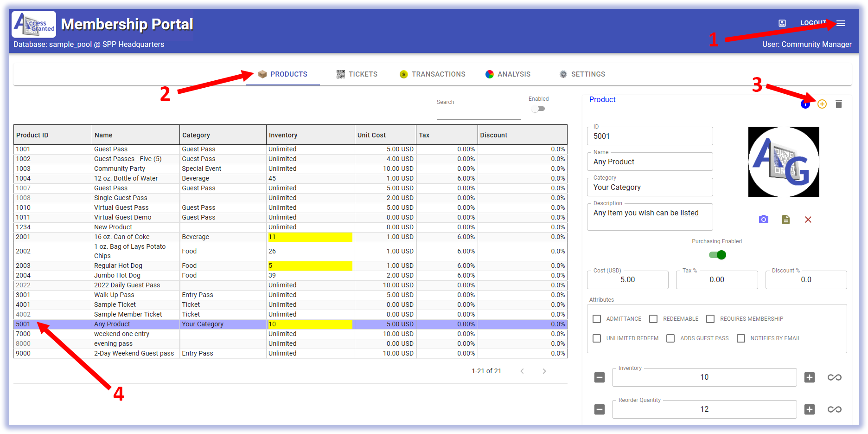Click the green file icon under product image
The image size is (868, 434).
pyautogui.click(x=785, y=220)
